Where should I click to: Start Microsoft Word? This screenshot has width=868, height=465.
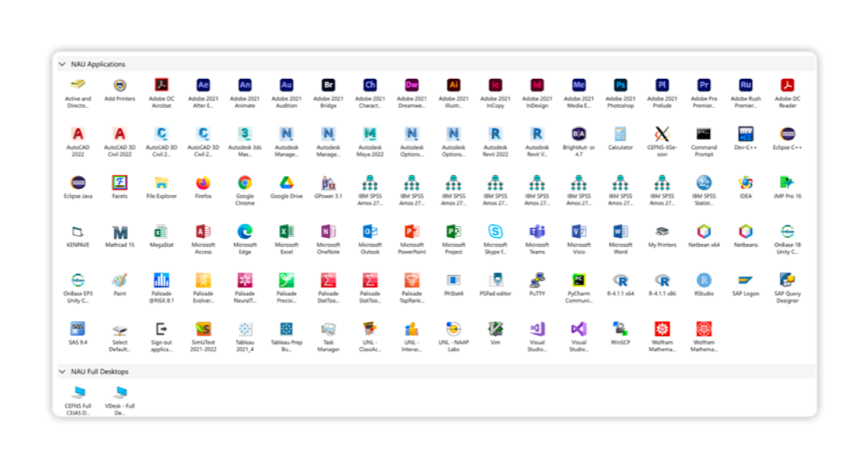(x=620, y=232)
